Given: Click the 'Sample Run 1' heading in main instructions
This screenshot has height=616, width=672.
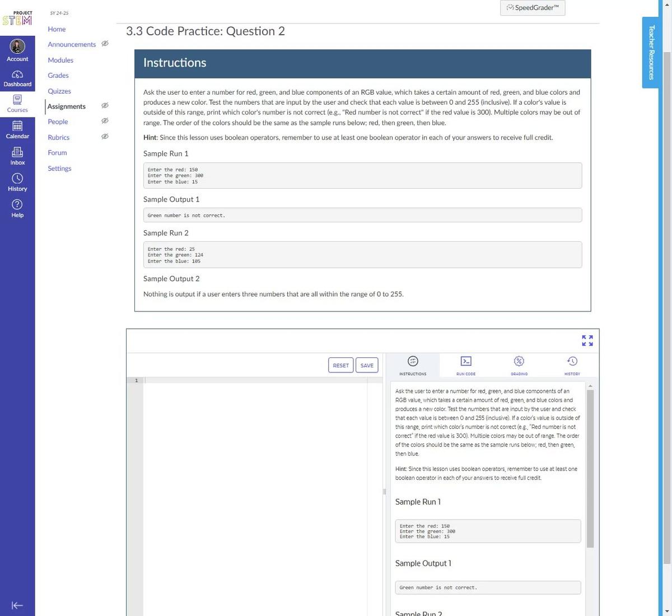Looking at the screenshot, I should (166, 153).
